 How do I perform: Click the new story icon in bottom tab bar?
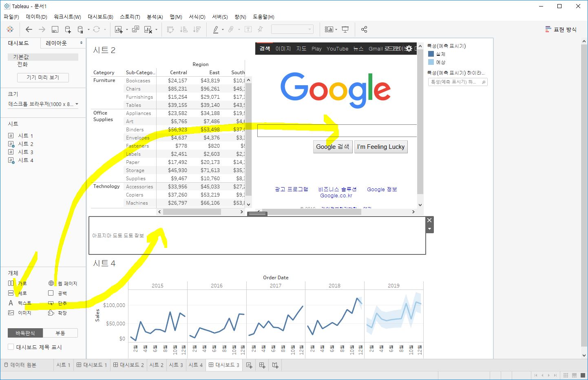point(275,365)
